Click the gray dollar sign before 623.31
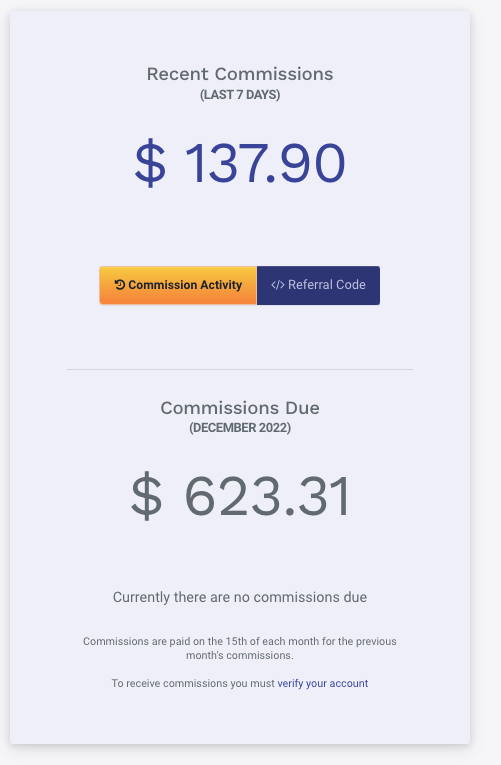This screenshot has height=765, width=501. [x=146, y=496]
